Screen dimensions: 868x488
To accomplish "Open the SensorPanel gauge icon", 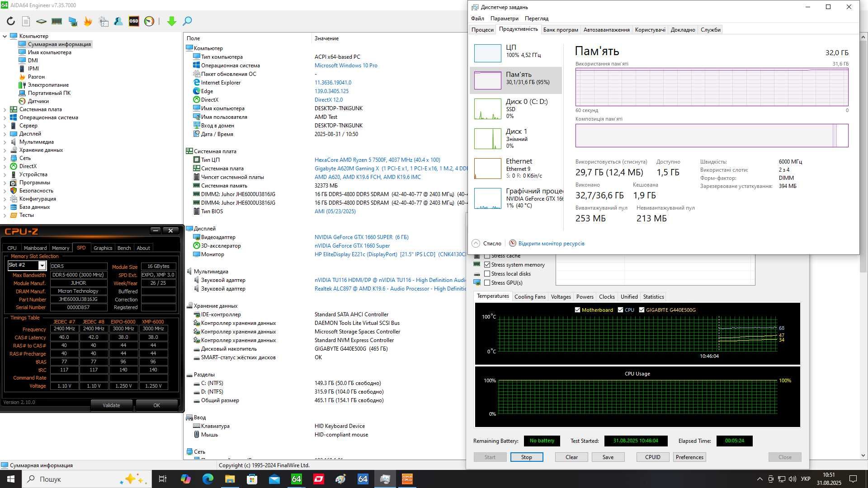I will click(149, 21).
